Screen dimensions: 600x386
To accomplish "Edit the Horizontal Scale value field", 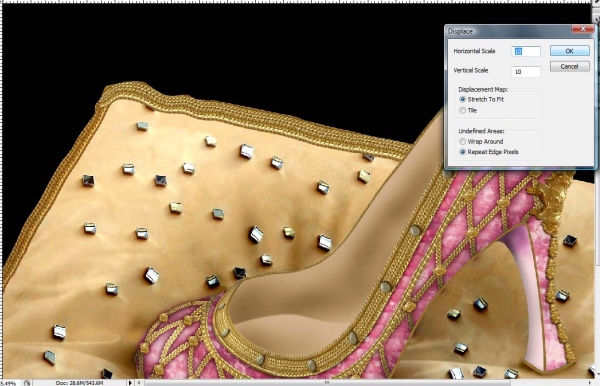I will coord(526,51).
